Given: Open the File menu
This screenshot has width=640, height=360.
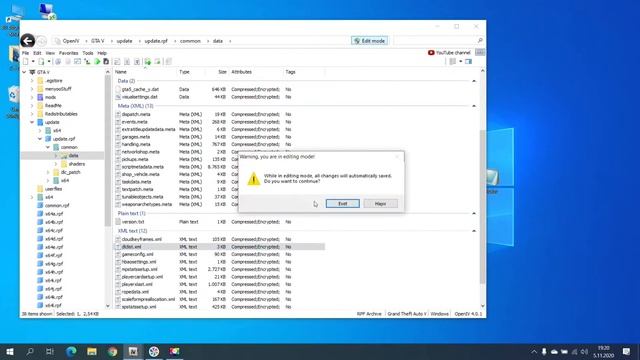Looking at the screenshot, I should (25, 53).
